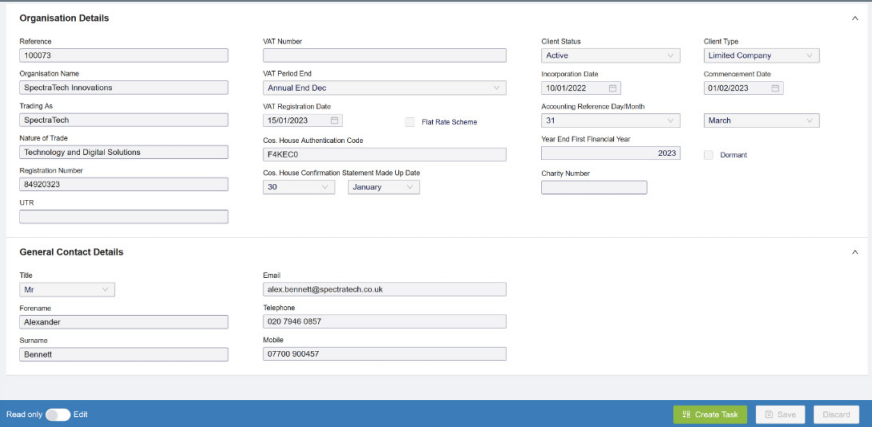The image size is (872, 427).
Task: Open the VAT Period End dropdown
Action: click(x=384, y=88)
